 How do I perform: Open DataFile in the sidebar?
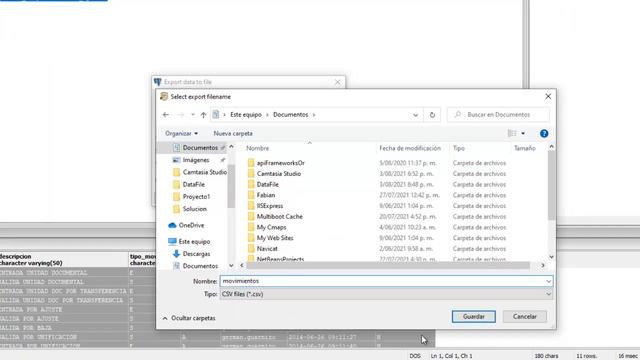193,184
